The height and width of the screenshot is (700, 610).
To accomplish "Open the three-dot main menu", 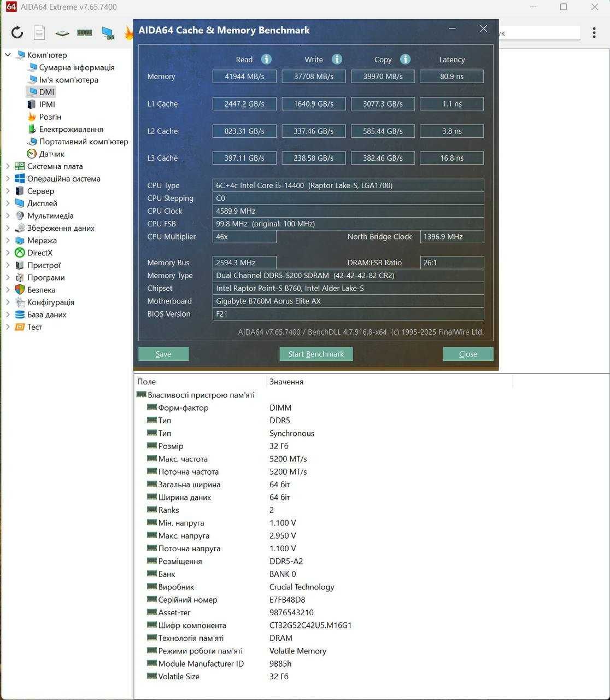I will point(594,33).
